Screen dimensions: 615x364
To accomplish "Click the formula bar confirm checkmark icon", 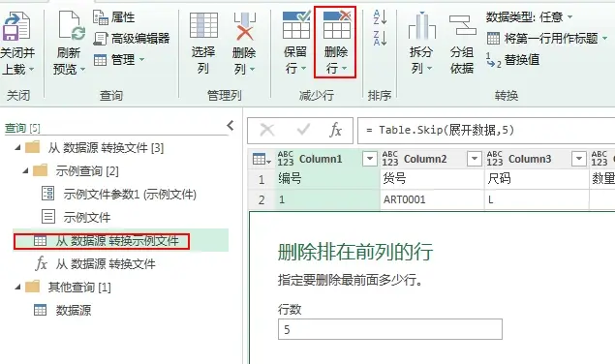I will (303, 130).
